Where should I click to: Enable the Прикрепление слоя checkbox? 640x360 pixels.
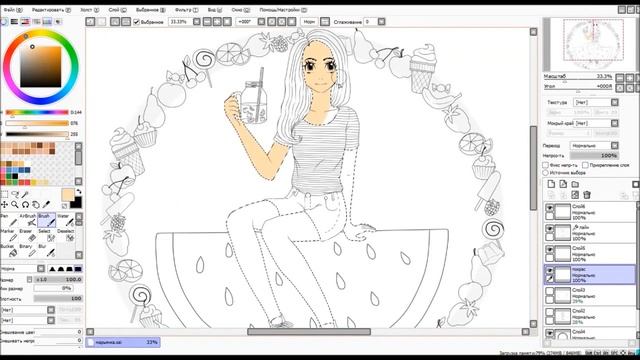[x=585, y=165]
